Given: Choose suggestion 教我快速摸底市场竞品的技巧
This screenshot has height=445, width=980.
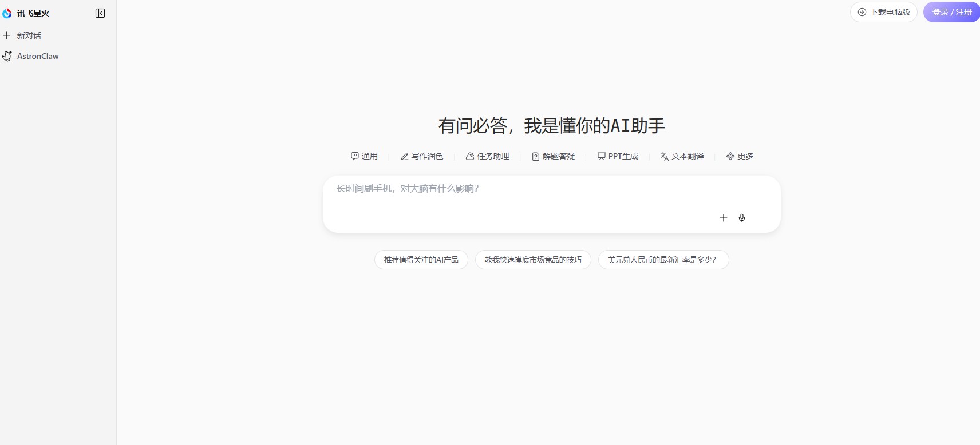Looking at the screenshot, I should (x=533, y=260).
